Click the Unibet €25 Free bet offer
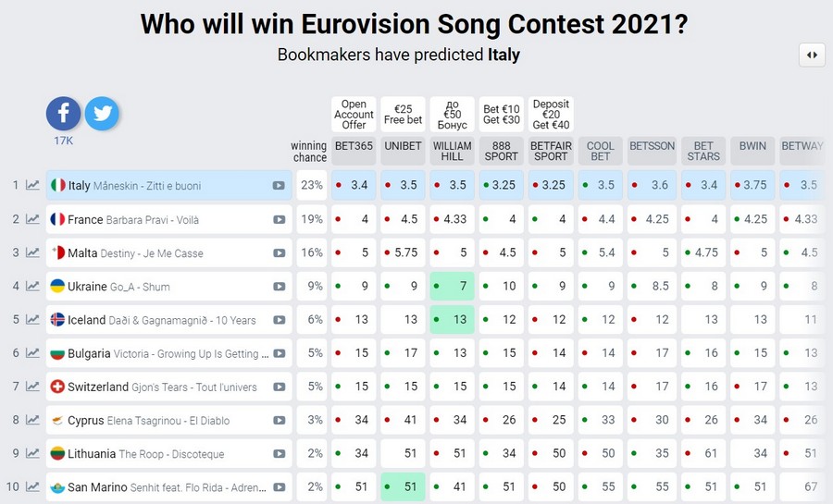 click(x=403, y=115)
